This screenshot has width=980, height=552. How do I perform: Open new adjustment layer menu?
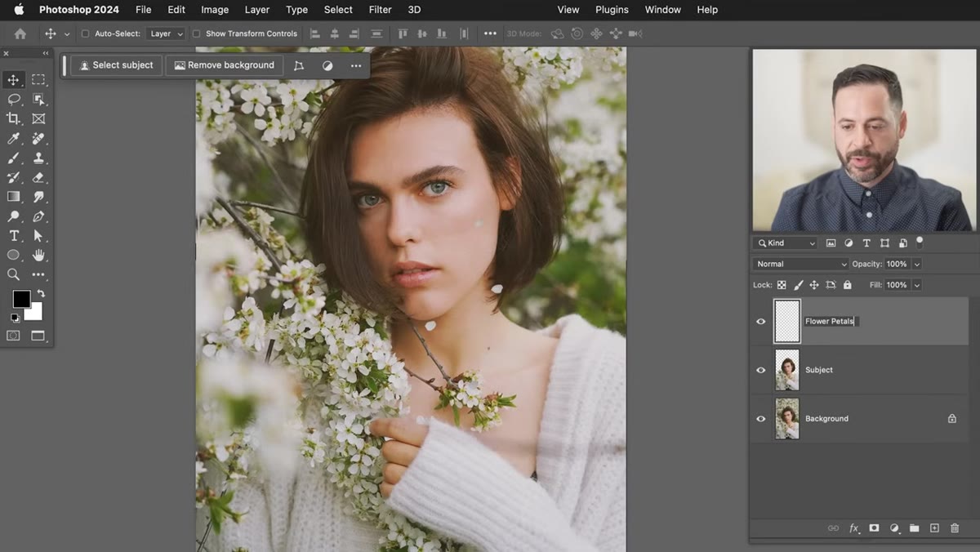[894, 528]
